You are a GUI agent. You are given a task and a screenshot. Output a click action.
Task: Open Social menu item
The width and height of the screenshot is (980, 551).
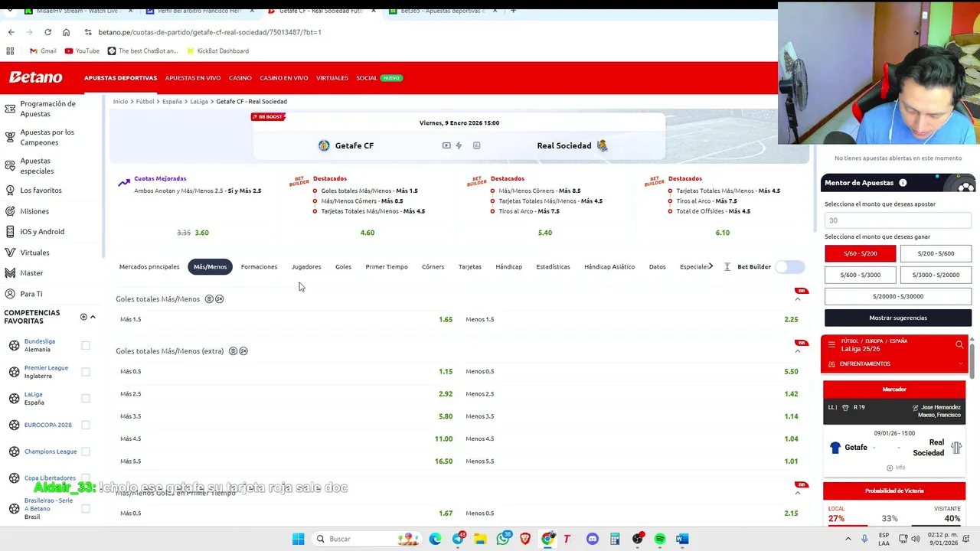click(367, 78)
